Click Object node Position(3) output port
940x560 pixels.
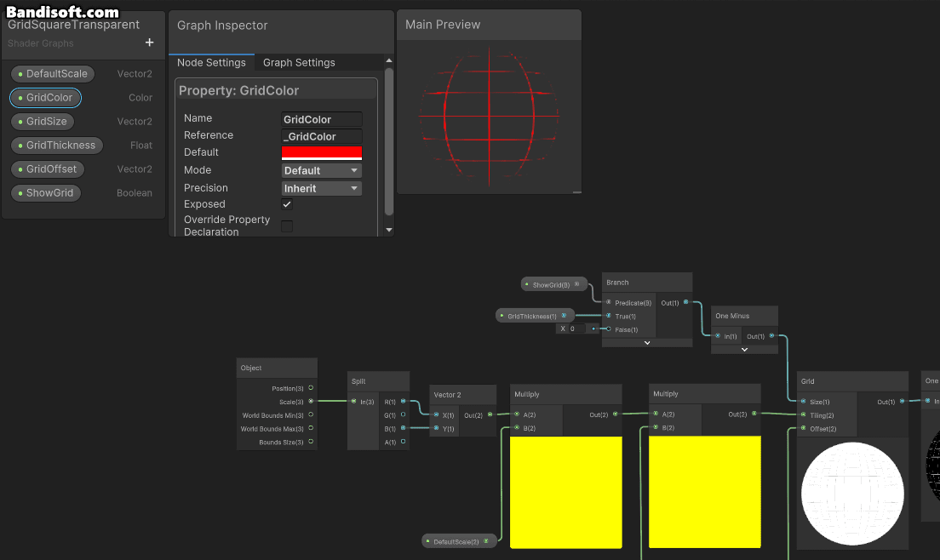point(311,388)
